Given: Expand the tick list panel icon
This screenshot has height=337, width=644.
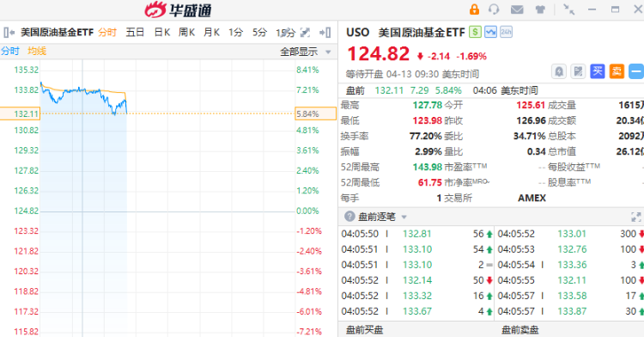Looking at the screenshot, I should [x=635, y=217].
